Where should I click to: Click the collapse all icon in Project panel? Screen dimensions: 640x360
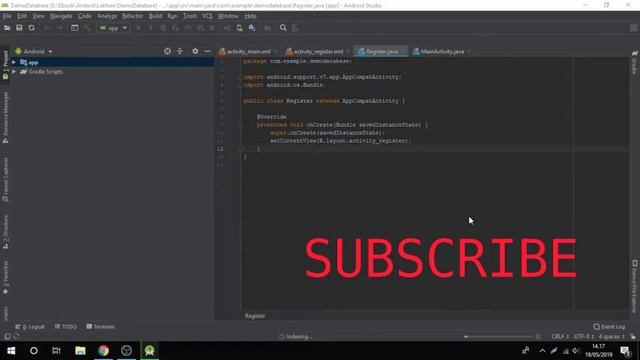coord(180,51)
